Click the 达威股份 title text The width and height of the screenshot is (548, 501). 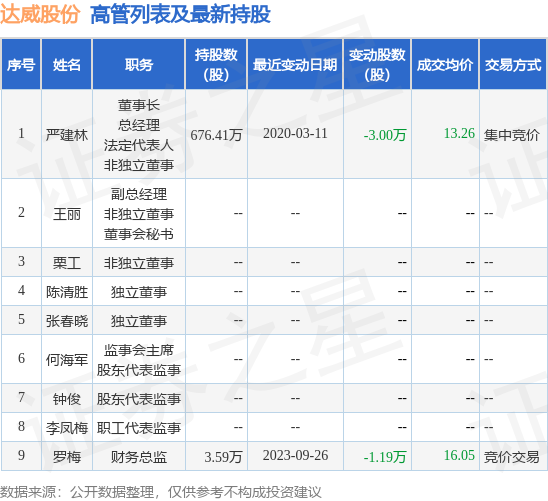click(40, 15)
